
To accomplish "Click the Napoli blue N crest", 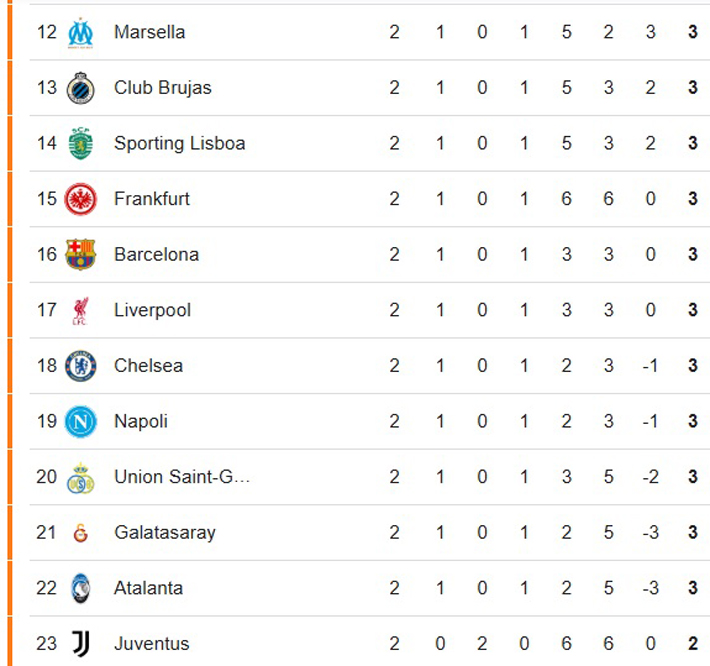I will (x=80, y=421).
